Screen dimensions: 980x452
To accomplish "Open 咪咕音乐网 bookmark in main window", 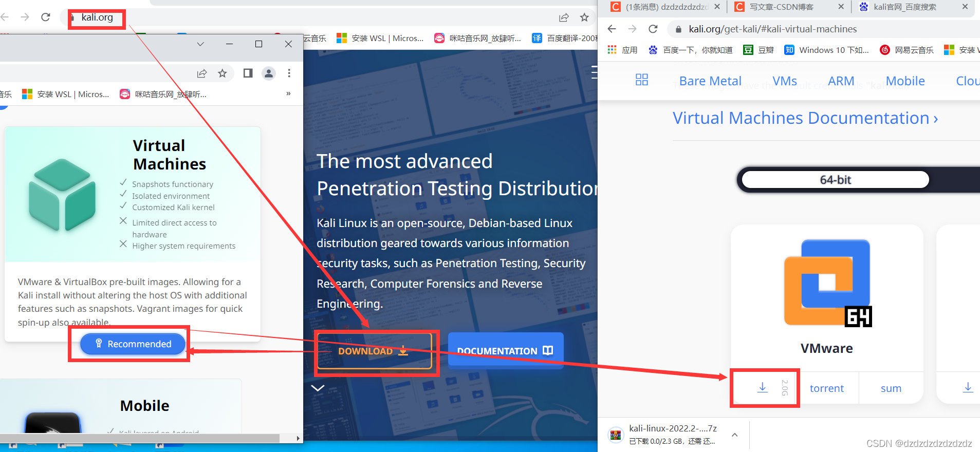I will pos(477,38).
